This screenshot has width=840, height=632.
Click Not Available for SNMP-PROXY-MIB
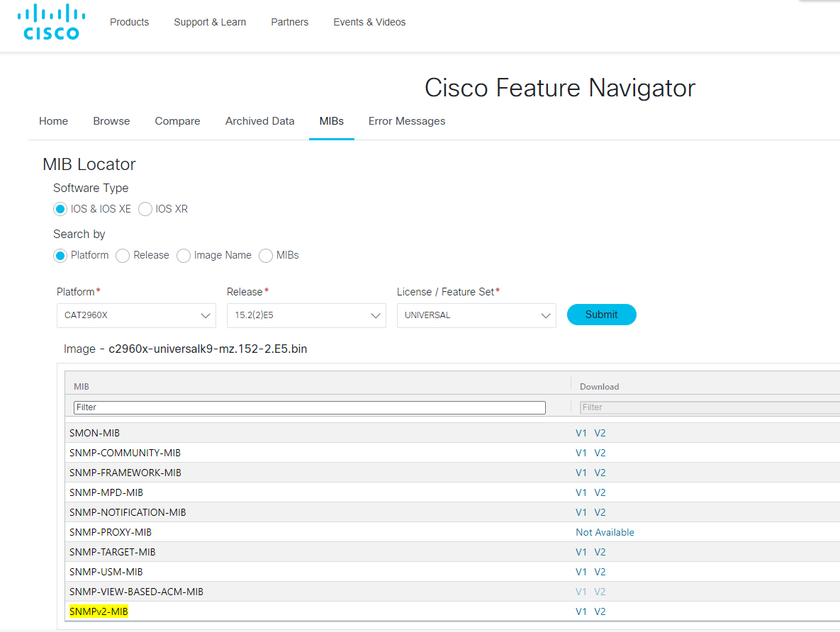point(605,532)
